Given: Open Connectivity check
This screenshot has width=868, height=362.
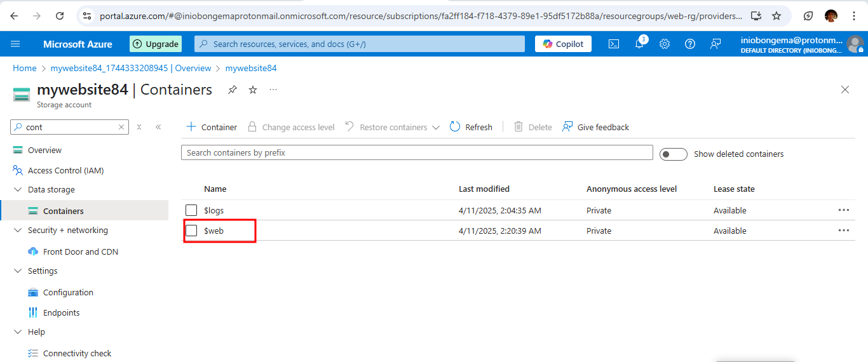Looking at the screenshot, I should (77, 353).
